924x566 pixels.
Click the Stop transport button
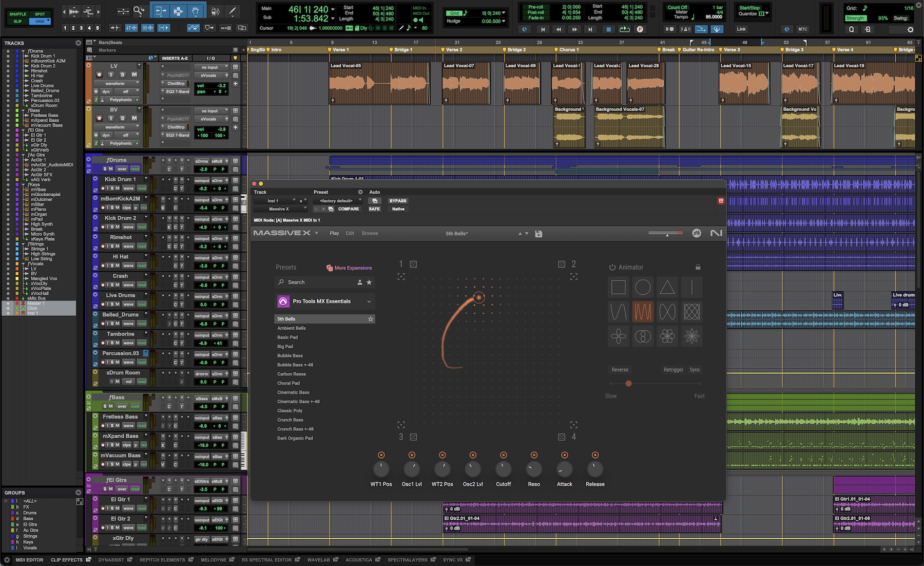(608, 29)
